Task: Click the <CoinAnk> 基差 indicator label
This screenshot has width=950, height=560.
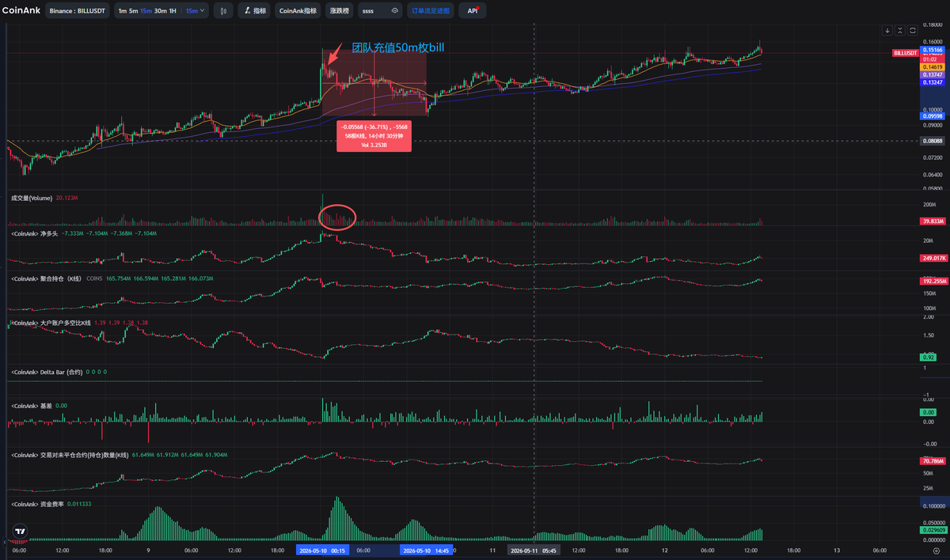Action: coord(32,406)
